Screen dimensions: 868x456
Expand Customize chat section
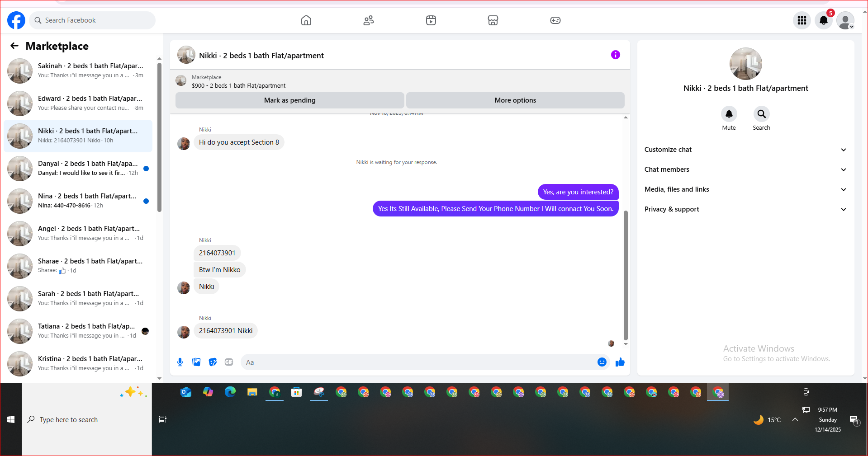click(x=745, y=150)
